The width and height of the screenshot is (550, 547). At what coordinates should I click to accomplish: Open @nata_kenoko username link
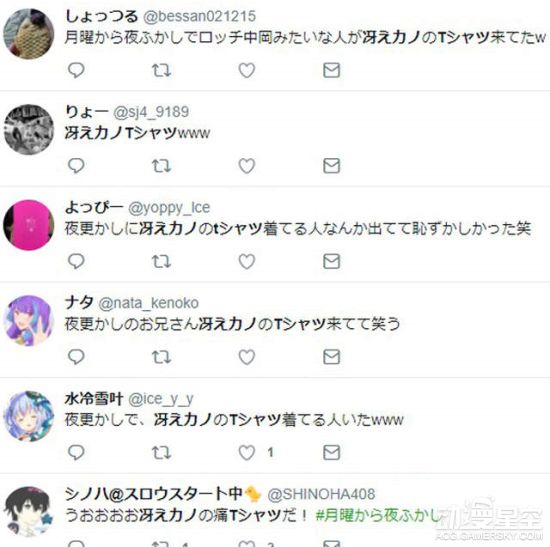click(148, 303)
